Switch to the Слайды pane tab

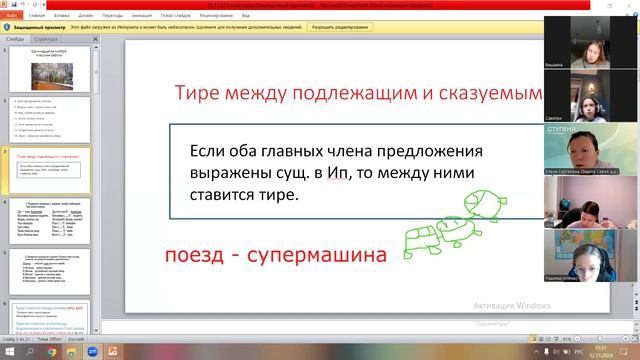tap(15, 39)
